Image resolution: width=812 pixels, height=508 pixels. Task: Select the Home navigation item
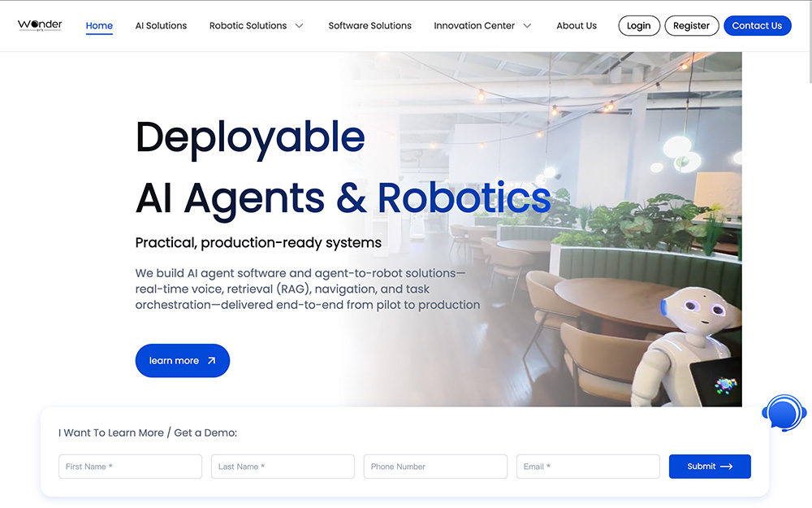coord(99,26)
